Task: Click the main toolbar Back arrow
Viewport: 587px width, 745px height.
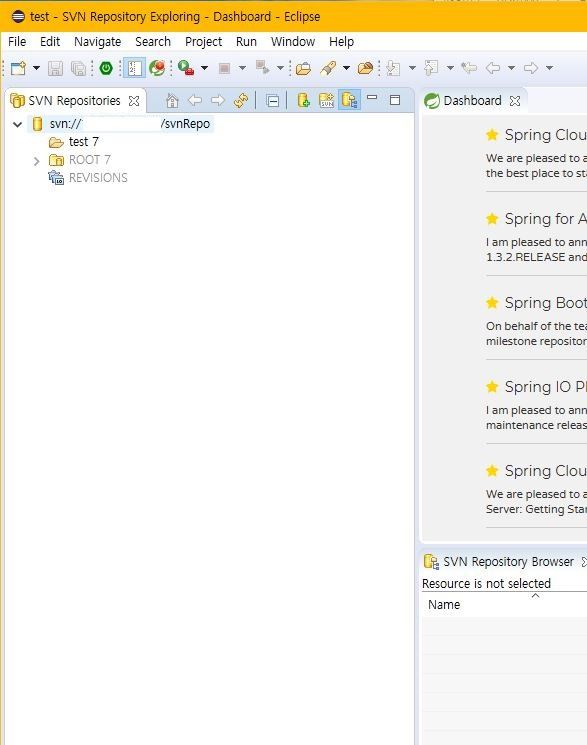Action: click(x=493, y=68)
